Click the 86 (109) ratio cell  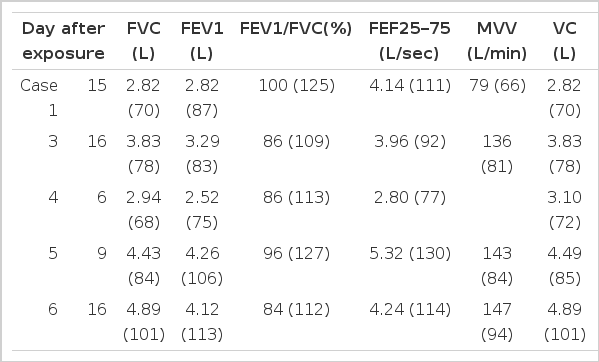tap(296, 142)
